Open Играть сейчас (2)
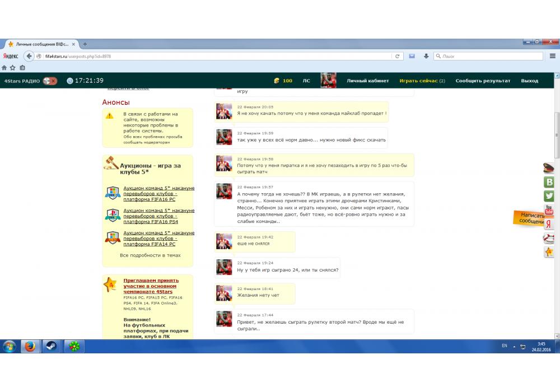Image resolution: width=560 pixels, height=392 pixels. pyautogui.click(x=422, y=81)
